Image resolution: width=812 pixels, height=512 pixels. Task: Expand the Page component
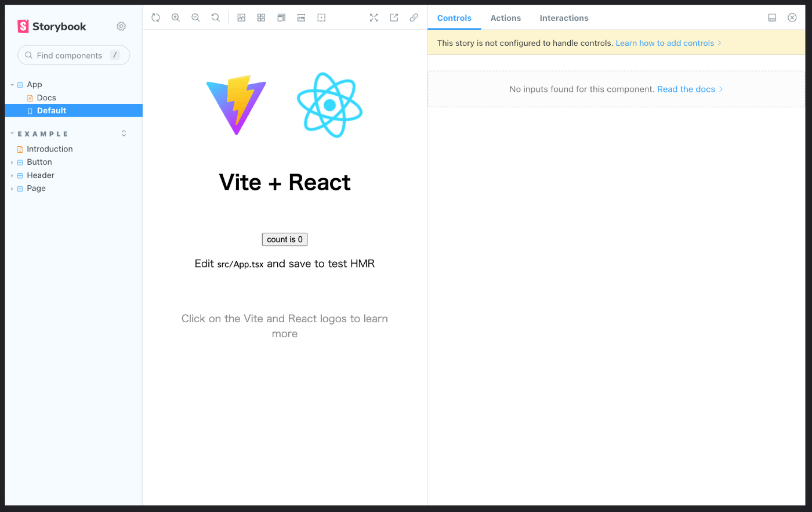point(36,188)
